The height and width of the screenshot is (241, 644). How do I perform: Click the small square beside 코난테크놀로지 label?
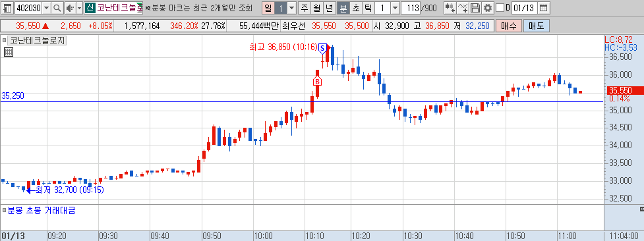click(5, 40)
